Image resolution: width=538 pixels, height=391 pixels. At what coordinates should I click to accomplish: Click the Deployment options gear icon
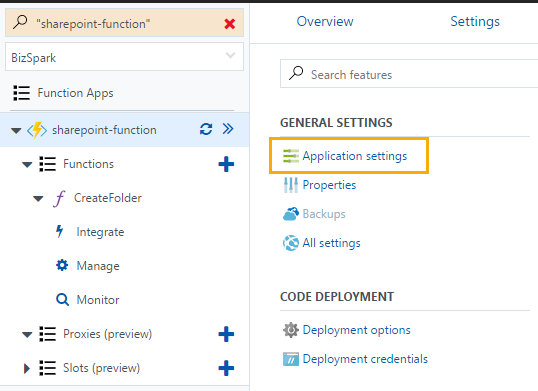[x=291, y=330]
